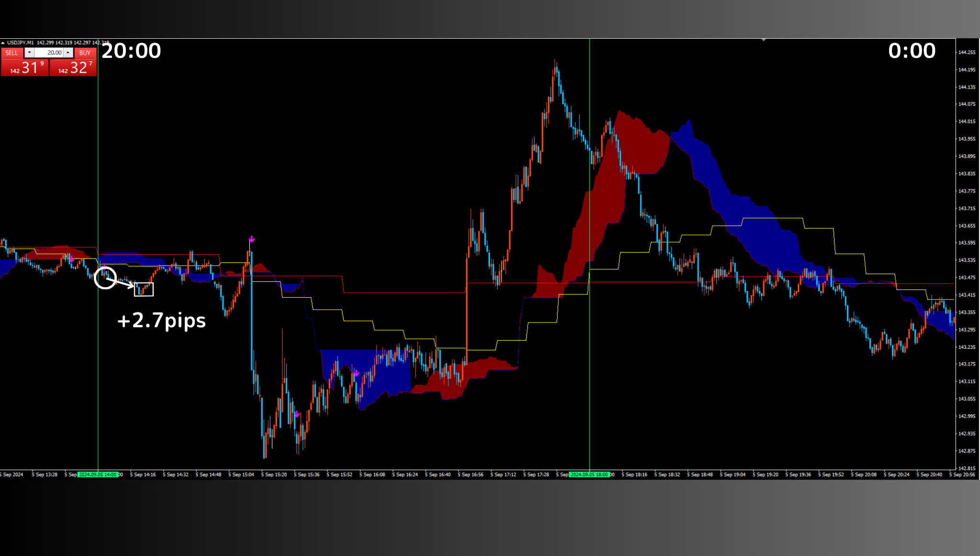980x556 pixels.
Task: Click the 20.00 volume input field
Action: point(49,53)
